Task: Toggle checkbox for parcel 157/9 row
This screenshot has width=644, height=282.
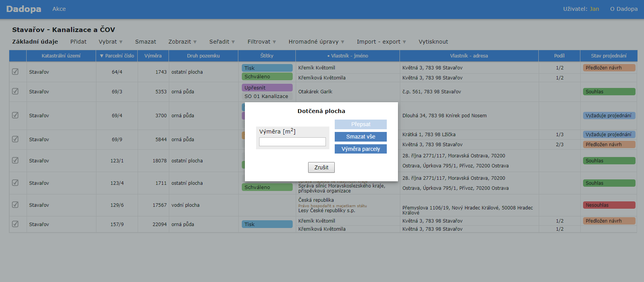Action: point(15,224)
